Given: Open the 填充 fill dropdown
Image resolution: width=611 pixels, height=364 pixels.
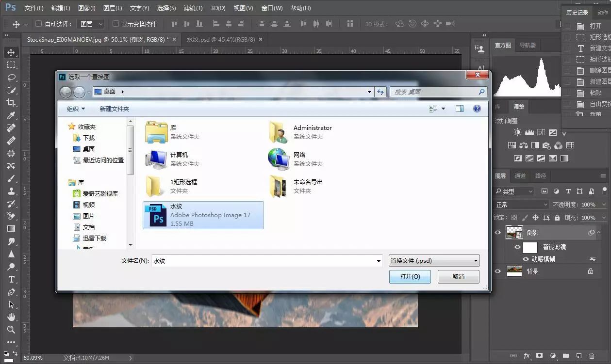Looking at the screenshot, I should [x=604, y=218].
